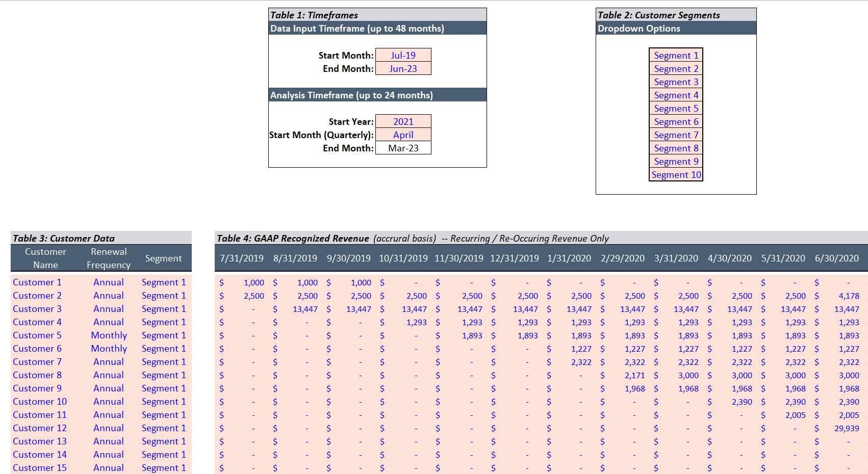Click the Segment 10 dropdown option cell
The width and height of the screenshot is (868, 474).
676,174
